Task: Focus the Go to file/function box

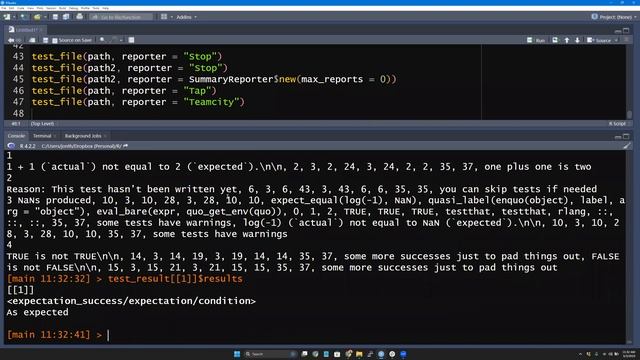Action: coord(122,17)
